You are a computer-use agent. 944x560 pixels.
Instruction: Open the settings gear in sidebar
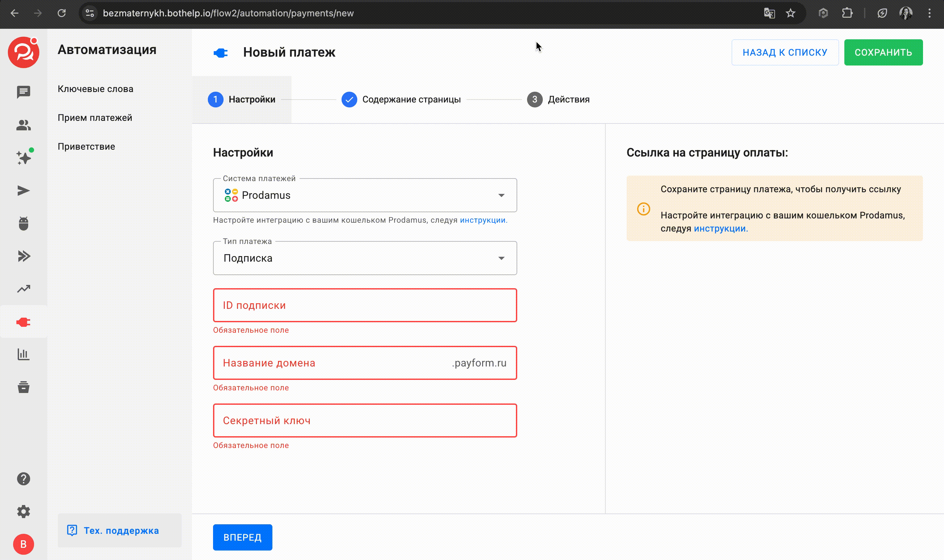[x=23, y=511]
